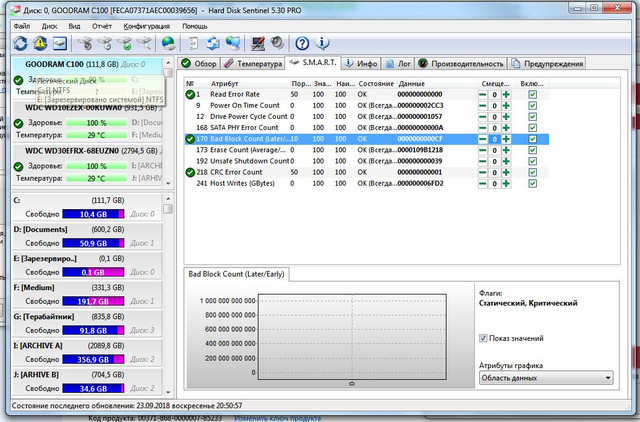The height and width of the screenshot is (422, 640).
Task: Click plus offset button for Unsafe Shutdown Count
Action: [x=506, y=161]
